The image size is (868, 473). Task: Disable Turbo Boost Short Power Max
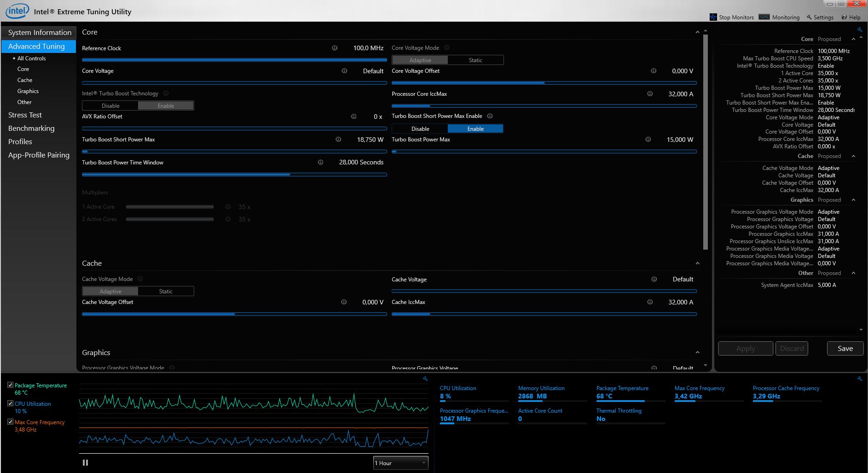420,129
